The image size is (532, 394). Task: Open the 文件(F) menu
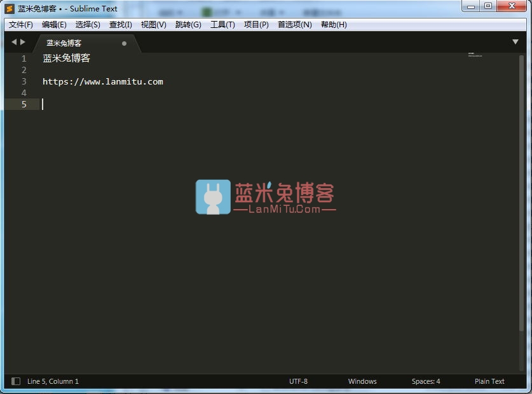(x=21, y=24)
